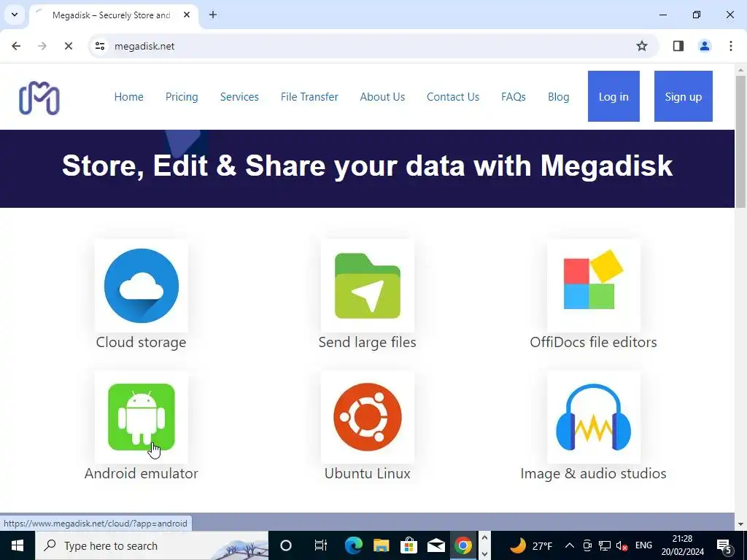Open the Chrome profile avatar

704,46
